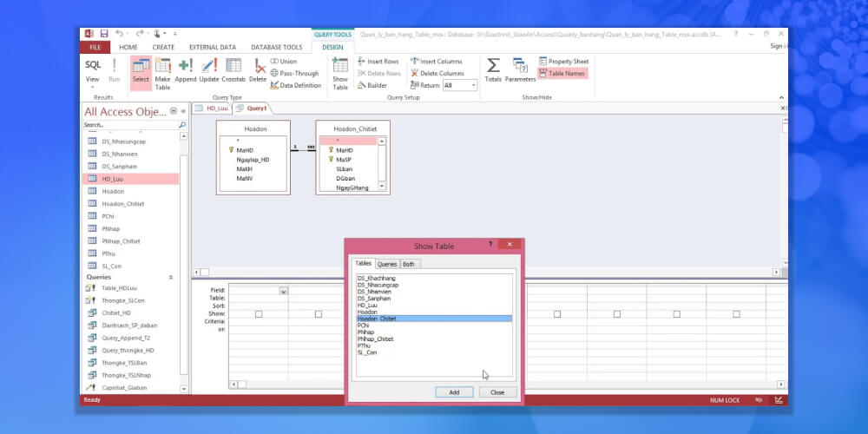Click the Show Table ribbon icon
Screen dimensions: 868x434
click(x=340, y=65)
